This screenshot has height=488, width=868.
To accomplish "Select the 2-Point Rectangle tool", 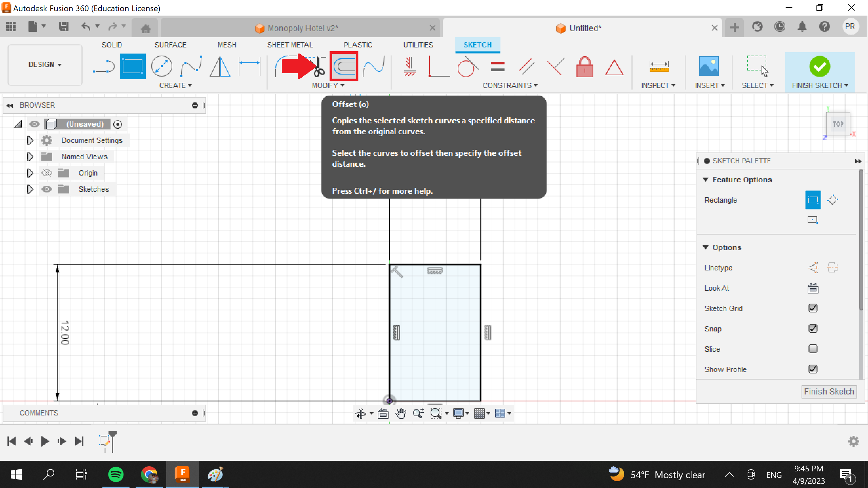I will tap(132, 66).
